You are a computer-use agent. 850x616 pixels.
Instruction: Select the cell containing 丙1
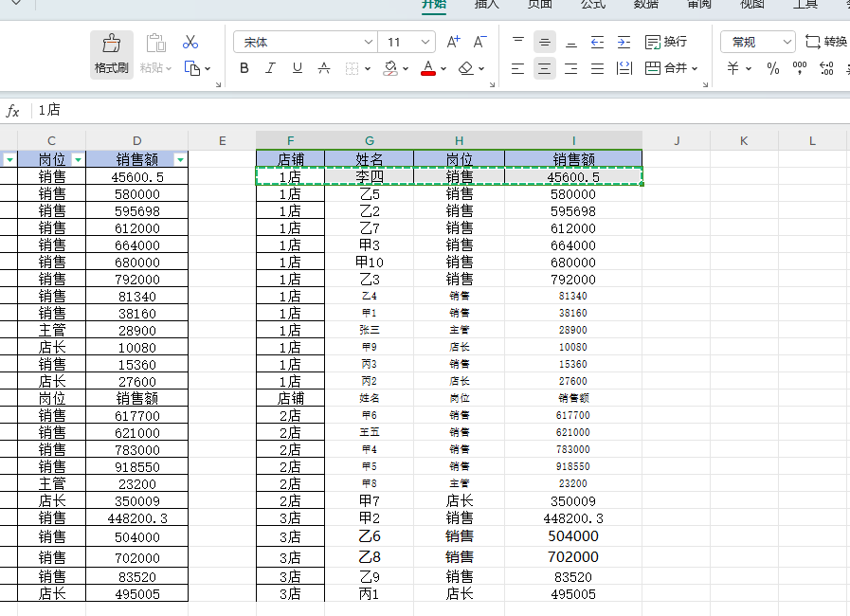[370, 594]
